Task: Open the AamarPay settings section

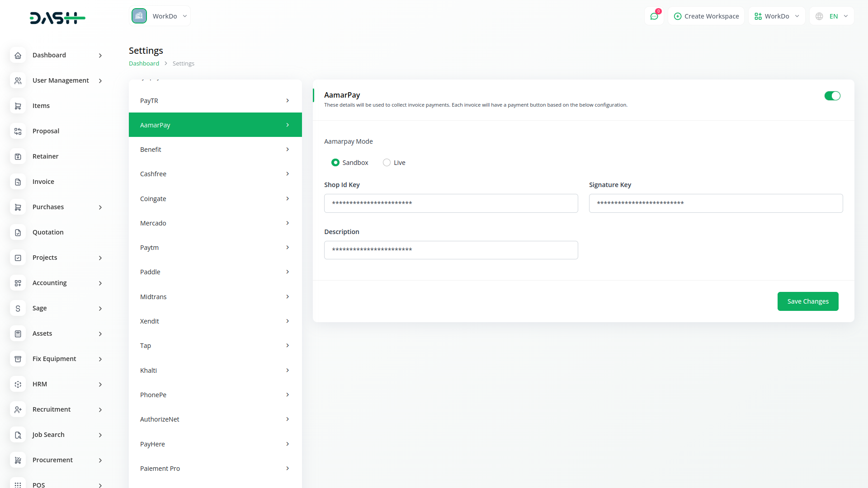Action: click(x=215, y=125)
